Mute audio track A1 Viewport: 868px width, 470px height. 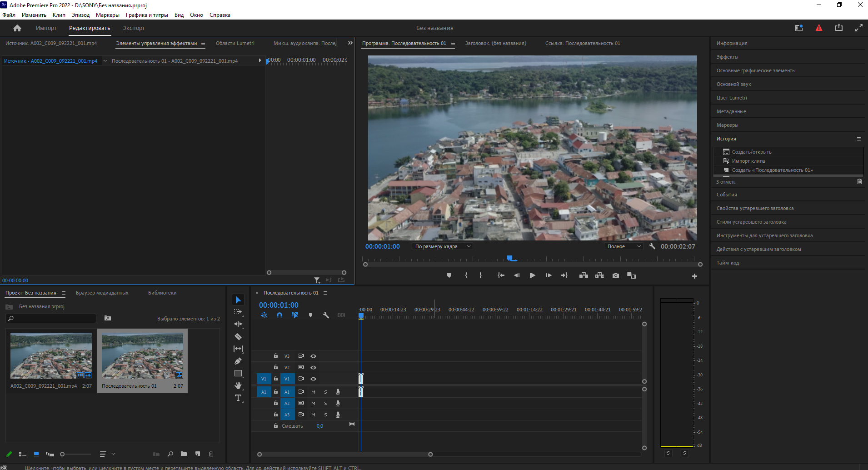(313, 392)
